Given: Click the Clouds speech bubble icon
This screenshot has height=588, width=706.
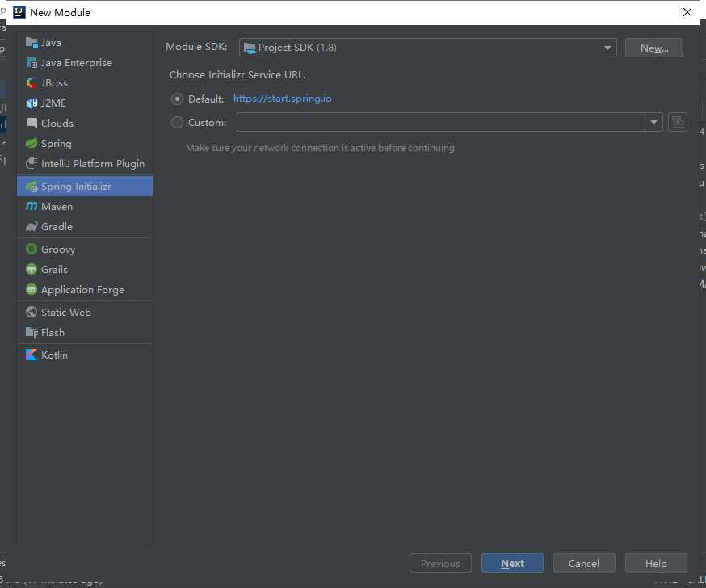Looking at the screenshot, I should 32,124.
